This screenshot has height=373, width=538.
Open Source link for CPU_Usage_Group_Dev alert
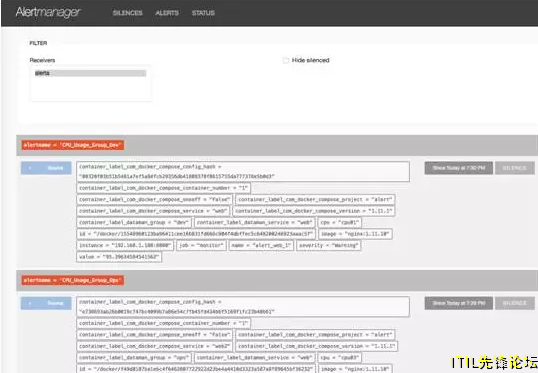(x=46, y=168)
